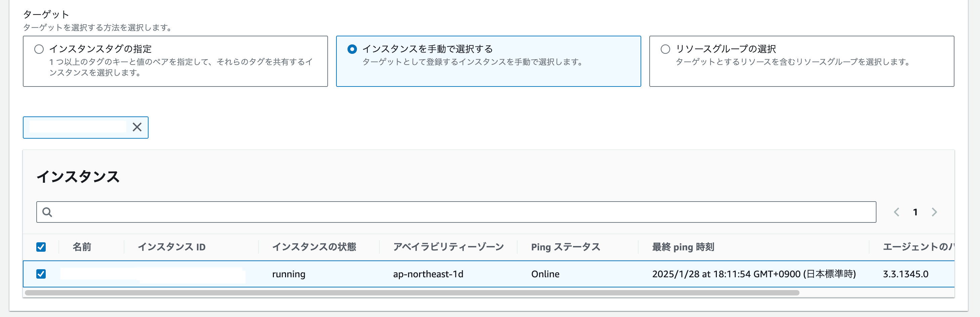Click the インスタンス ID column header
This screenshot has width=980, height=317.
tap(172, 247)
